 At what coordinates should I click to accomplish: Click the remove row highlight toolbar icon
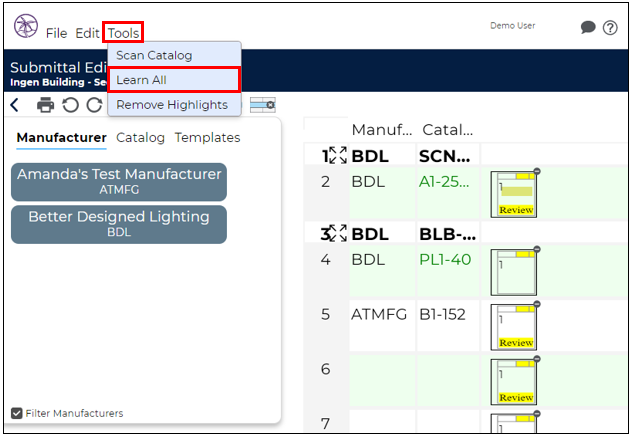[x=262, y=105]
